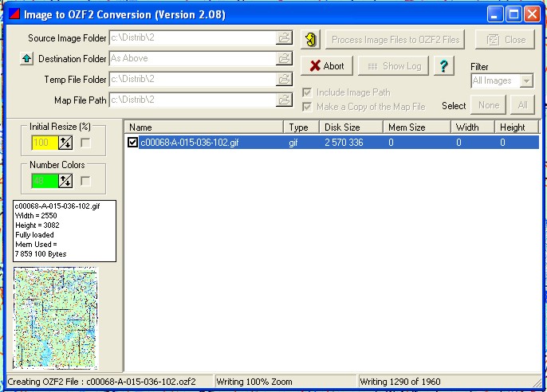Sort by the Mem Size column header
Screen dimensions: 547x392
(x=416, y=127)
